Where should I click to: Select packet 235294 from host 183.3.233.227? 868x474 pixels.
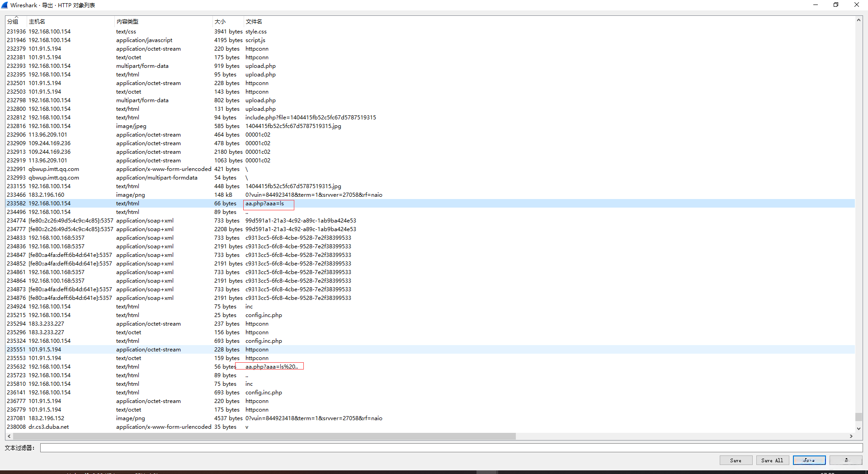pyautogui.click(x=430, y=324)
